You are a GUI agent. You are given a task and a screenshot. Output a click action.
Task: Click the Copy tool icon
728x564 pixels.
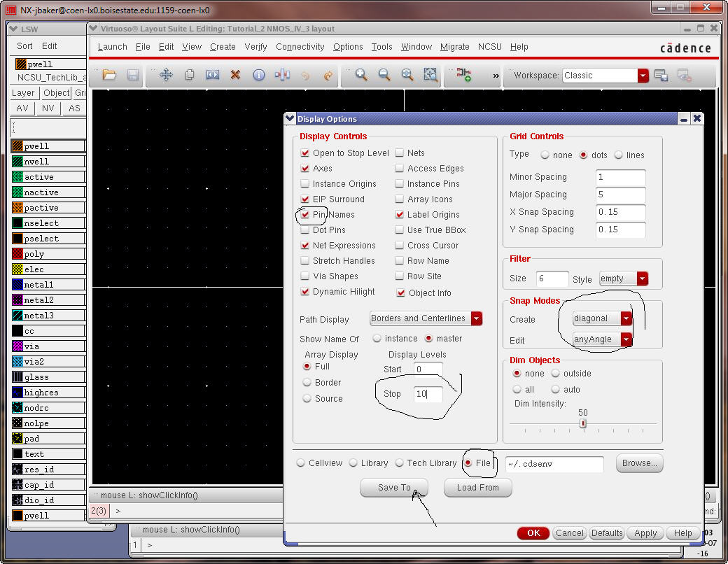(189, 75)
